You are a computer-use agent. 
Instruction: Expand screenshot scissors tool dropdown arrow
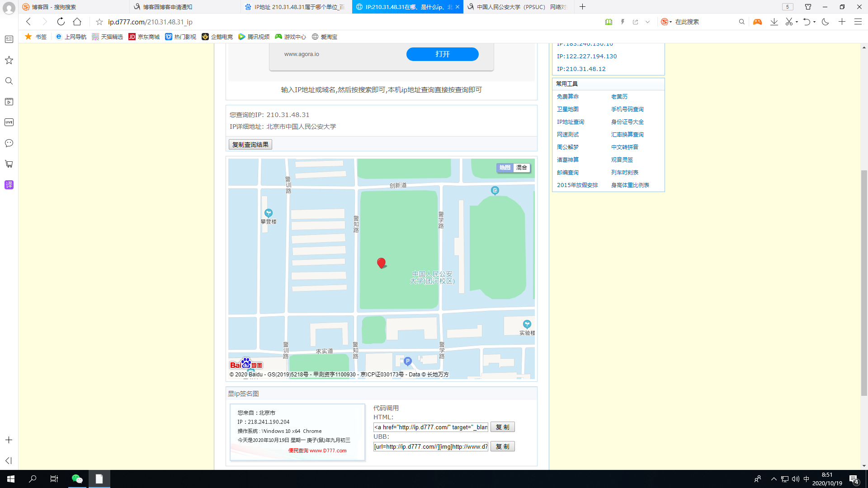[x=797, y=22]
